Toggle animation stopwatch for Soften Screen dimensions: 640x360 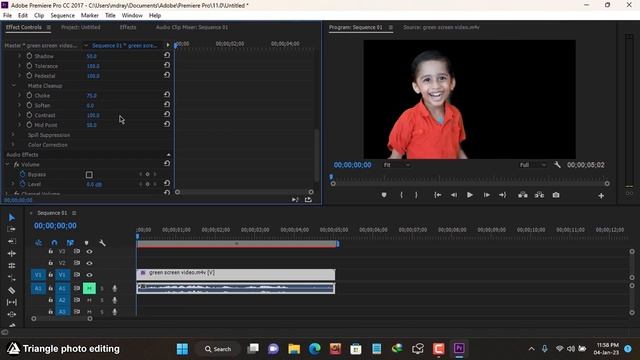pos(29,105)
